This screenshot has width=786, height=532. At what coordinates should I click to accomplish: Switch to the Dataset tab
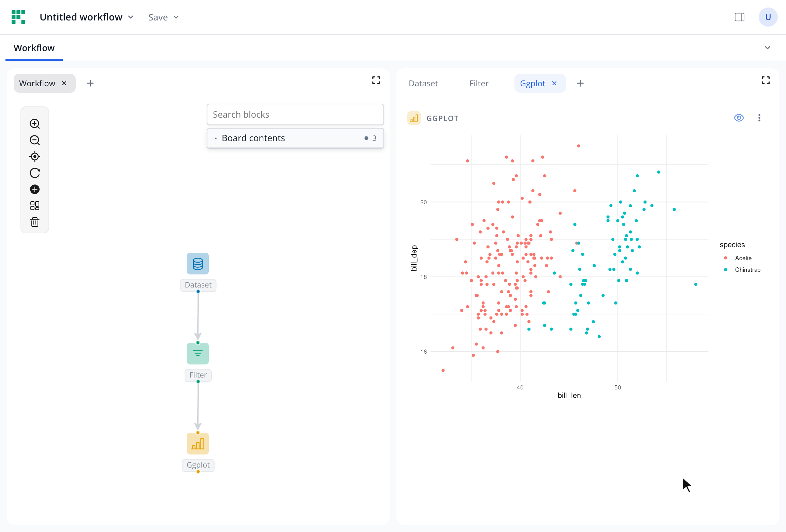423,83
